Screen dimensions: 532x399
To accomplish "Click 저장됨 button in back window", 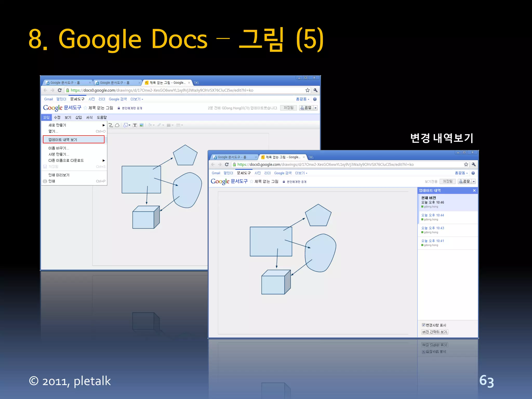I will pyautogui.click(x=288, y=108).
